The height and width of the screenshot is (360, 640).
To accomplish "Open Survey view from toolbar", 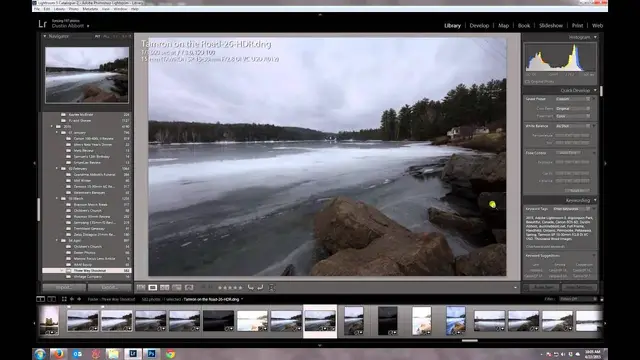I will point(177,288).
